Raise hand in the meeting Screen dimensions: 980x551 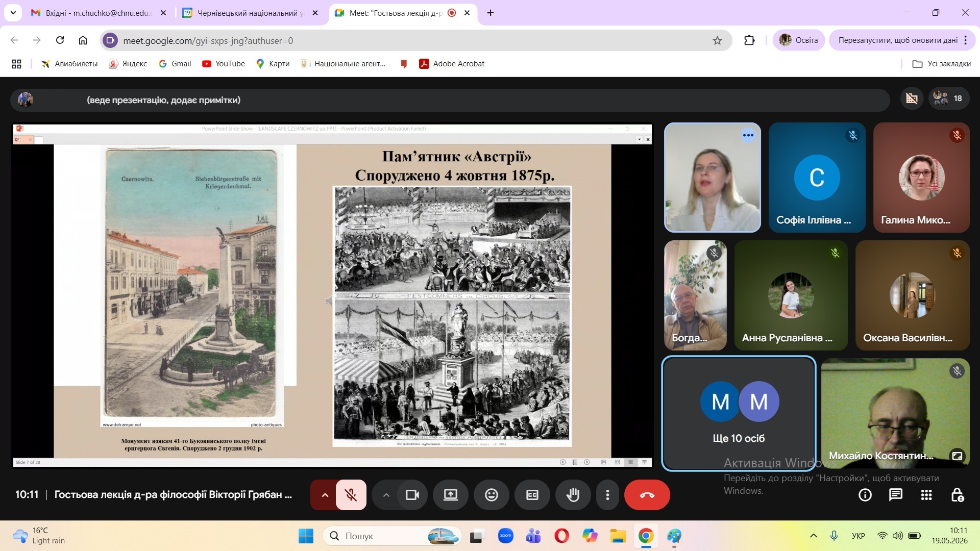[573, 495]
